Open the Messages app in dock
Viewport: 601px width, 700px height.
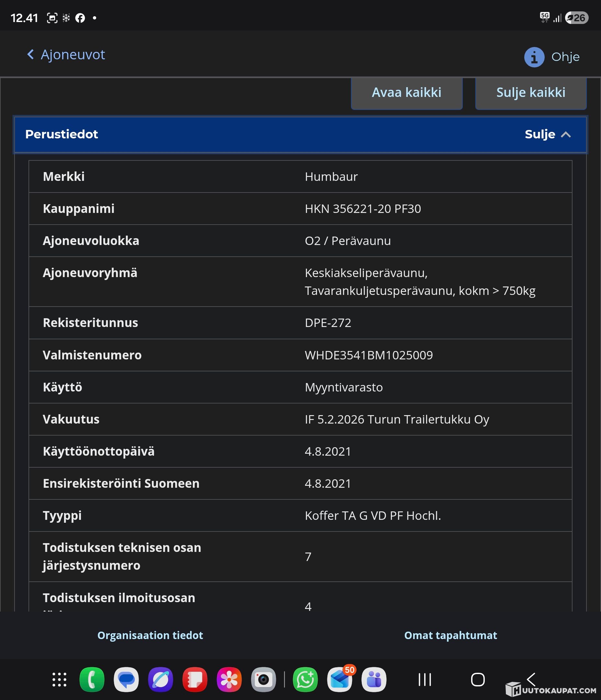(x=126, y=679)
